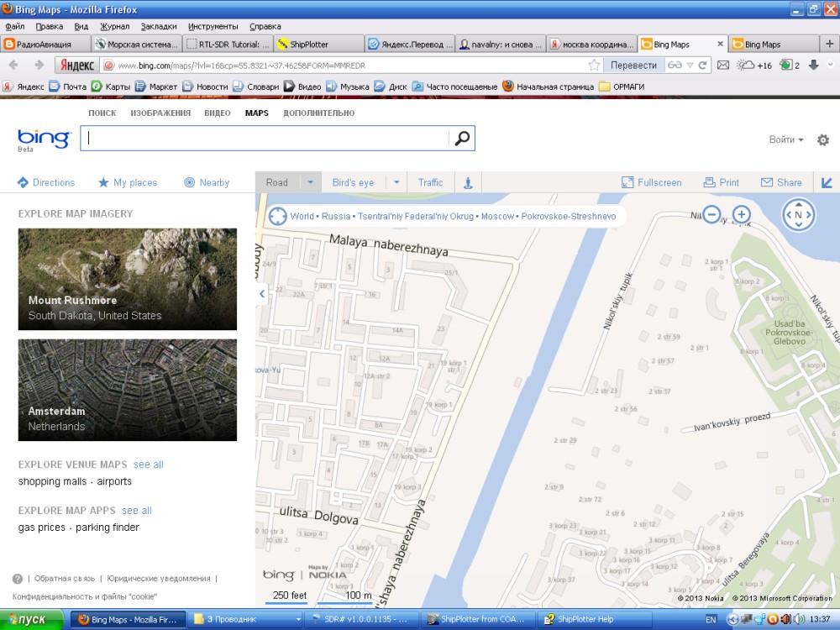Collapse the map toolbar arrow icon
840x630 pixels.
pos(827,182)
